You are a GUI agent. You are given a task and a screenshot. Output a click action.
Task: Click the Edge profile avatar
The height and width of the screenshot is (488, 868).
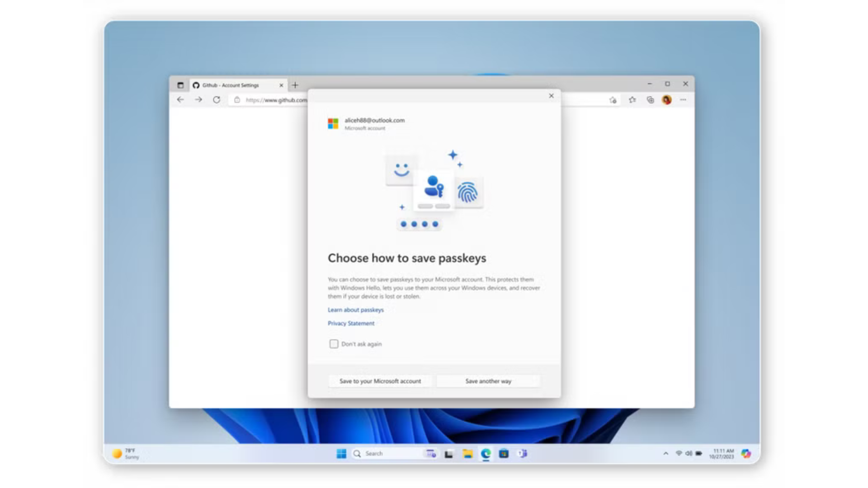click(x=666, y=100)
